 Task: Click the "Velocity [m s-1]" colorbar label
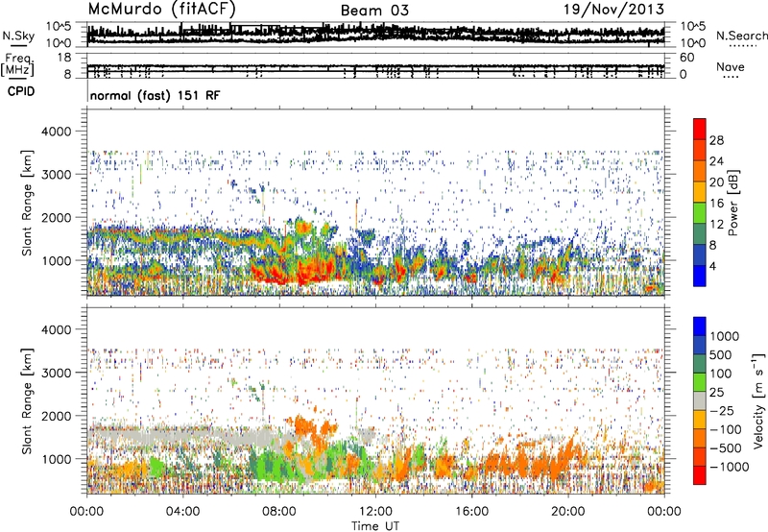point(758,400)
